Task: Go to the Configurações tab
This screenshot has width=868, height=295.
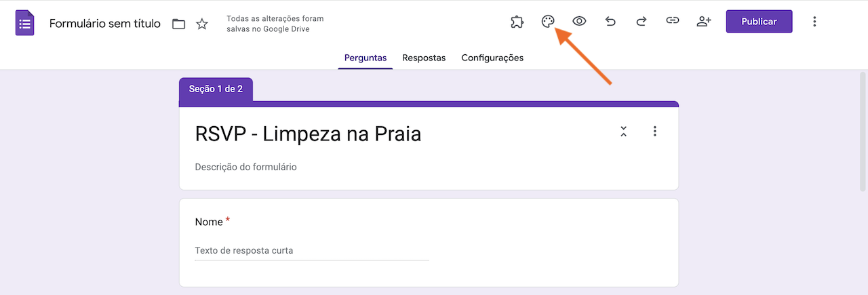Action: [492, 58]
